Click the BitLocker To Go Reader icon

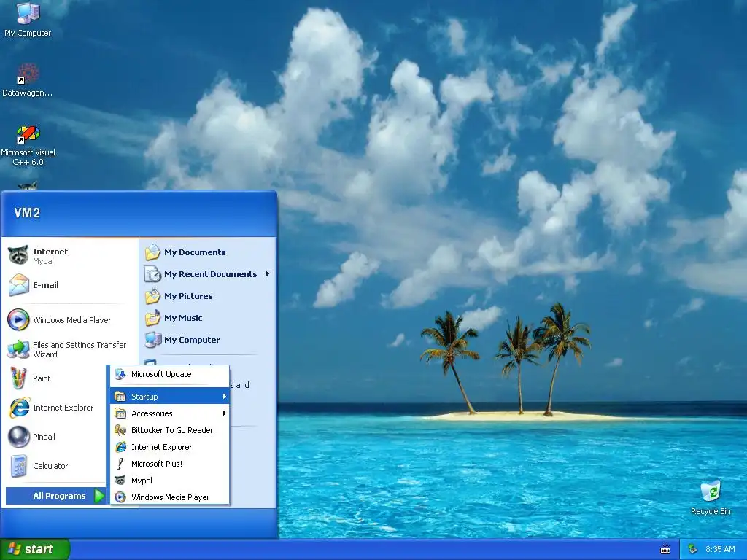[x=120, y=430]
